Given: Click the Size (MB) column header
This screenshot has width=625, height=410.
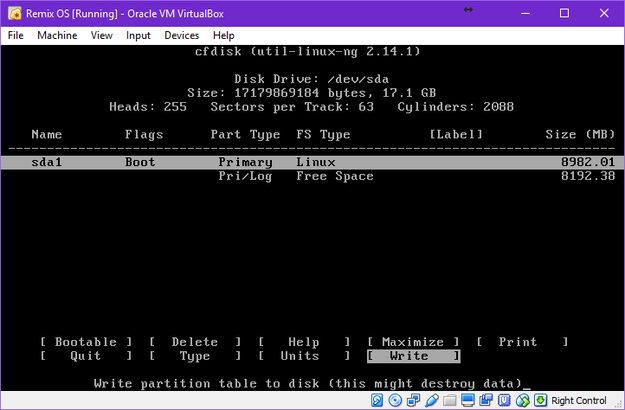Looking at the screenshot, I should pyautogui.click(x=580, y=135).
